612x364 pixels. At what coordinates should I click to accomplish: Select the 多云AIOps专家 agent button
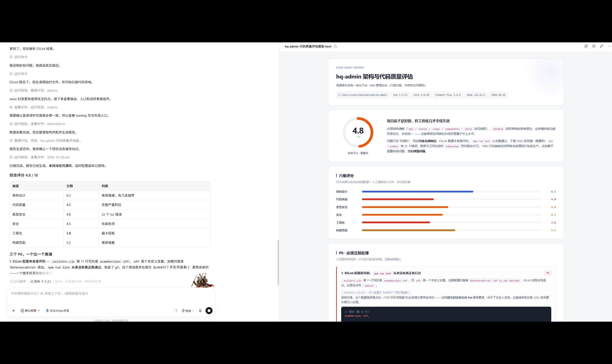click(57, 311)
